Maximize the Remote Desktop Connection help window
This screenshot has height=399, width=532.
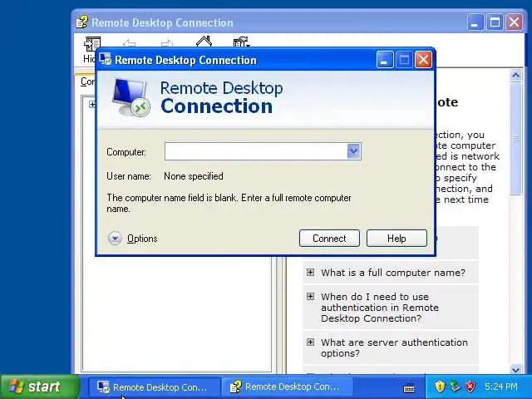tap(495, 22)
